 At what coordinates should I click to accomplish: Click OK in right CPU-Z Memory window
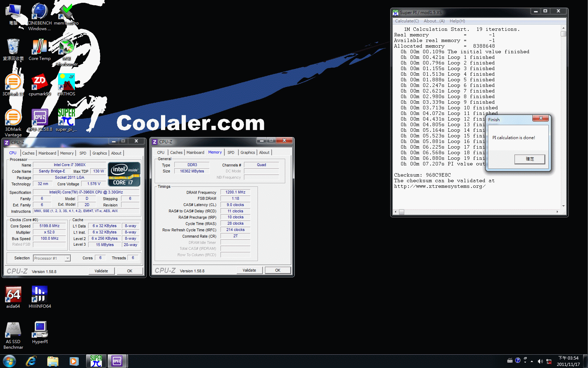tap(278, 270)
